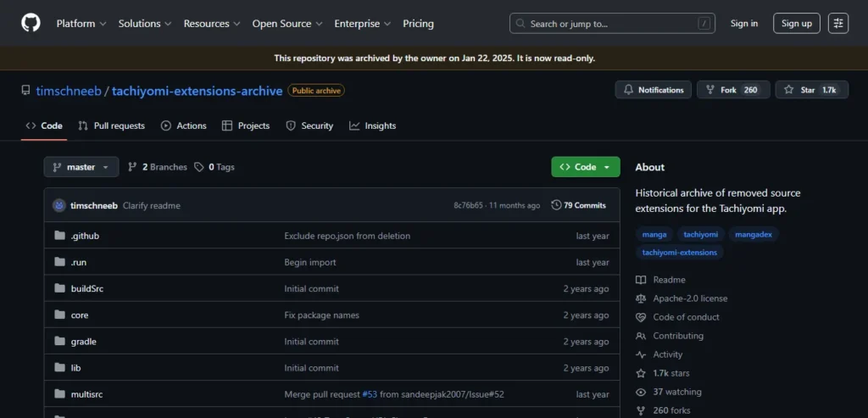868x418 pixels.
Task: Click the eye icon beside 37 watching
Action: (641, 392)
